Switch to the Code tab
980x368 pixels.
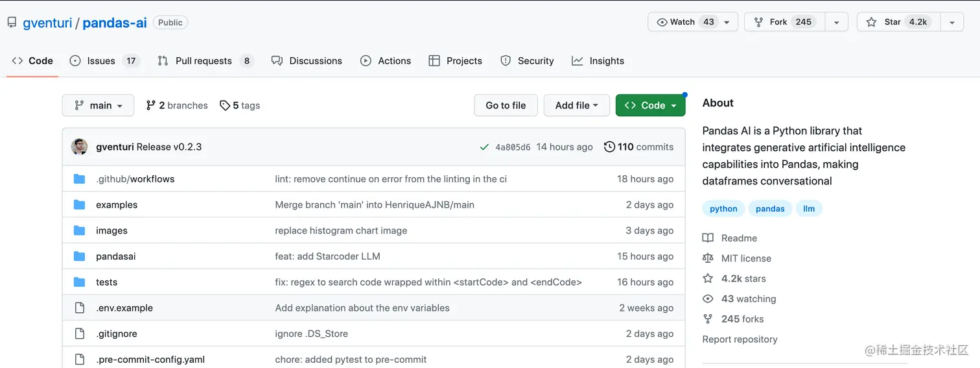pyautogui.click(x=32, y=61)
